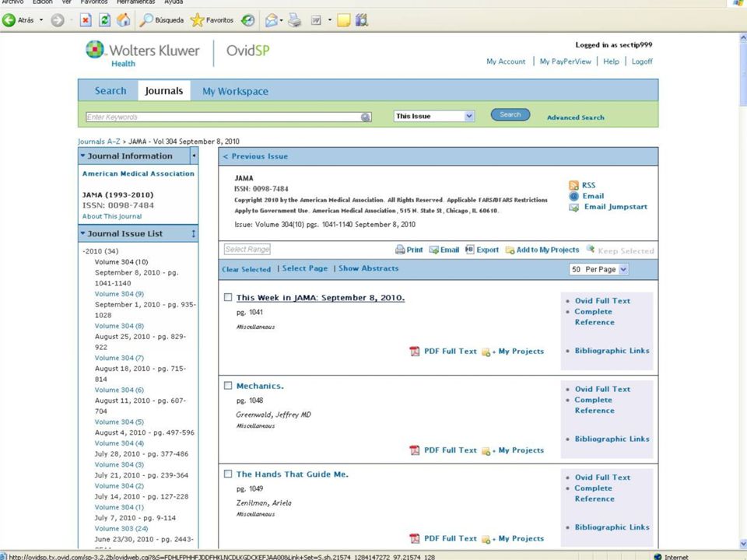The height and width of the screenshot is (560, 747).
Task: Open the This Issue scope dropdown
Action: (x=434, y=116)
